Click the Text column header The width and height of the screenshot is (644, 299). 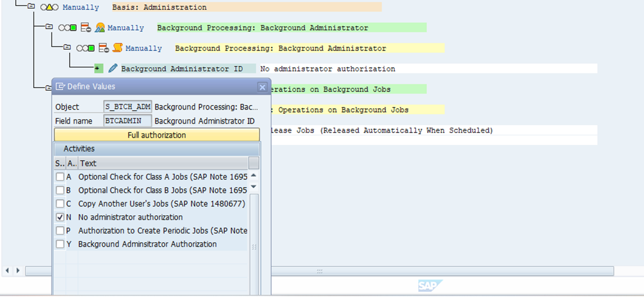point(163,164)
